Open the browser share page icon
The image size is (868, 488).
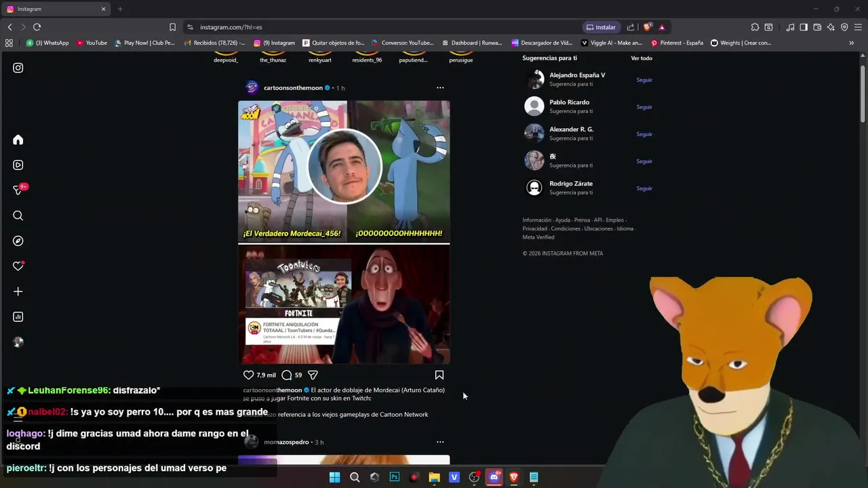(631, 27)
